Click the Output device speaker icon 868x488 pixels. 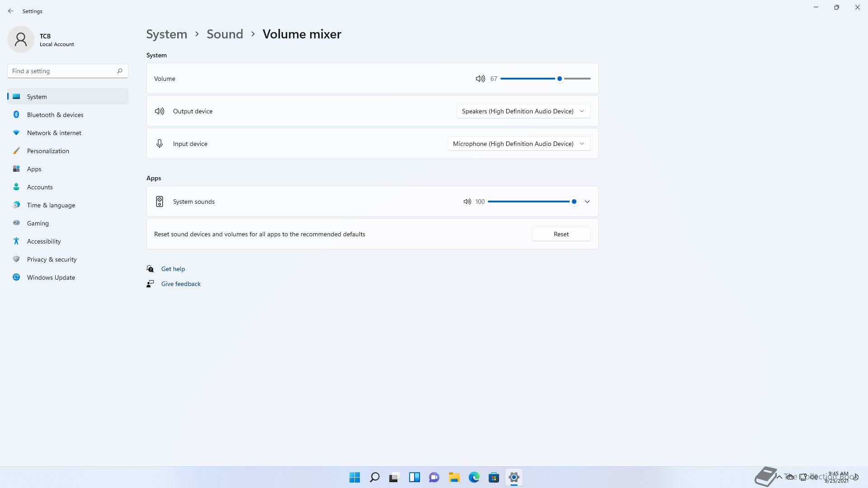coord(160,111)
